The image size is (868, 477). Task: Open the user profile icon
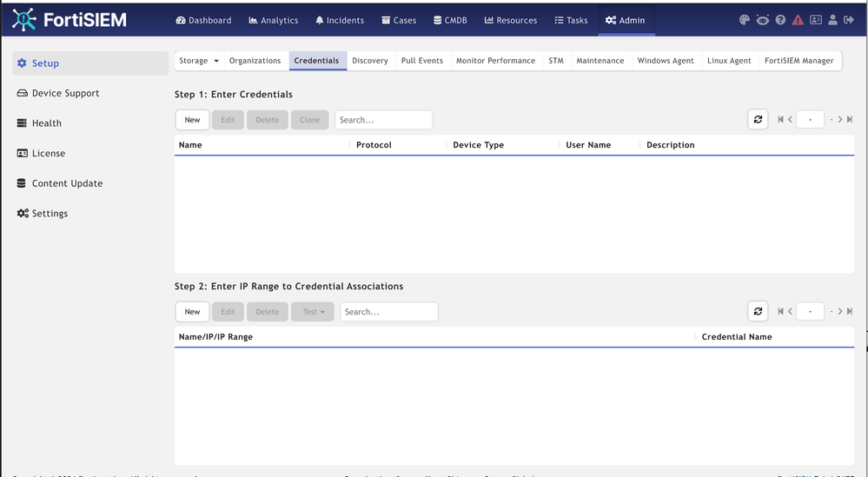pos(832,20)
